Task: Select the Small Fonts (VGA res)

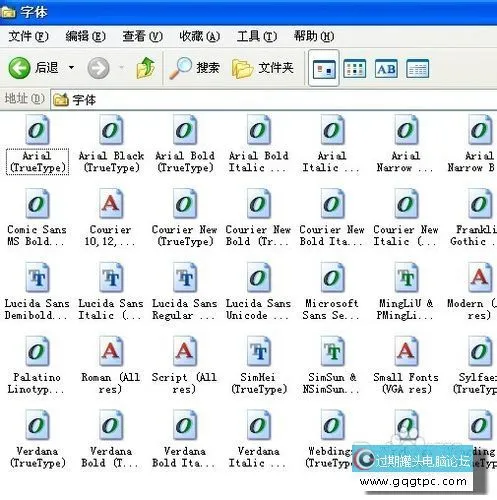Action: (x=406, y=351)
